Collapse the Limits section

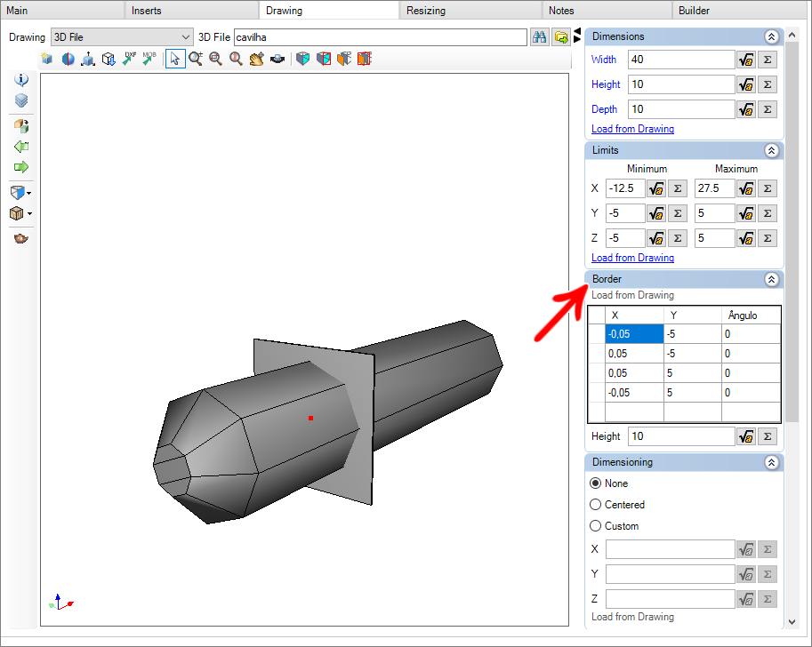(x=771, y=150)
